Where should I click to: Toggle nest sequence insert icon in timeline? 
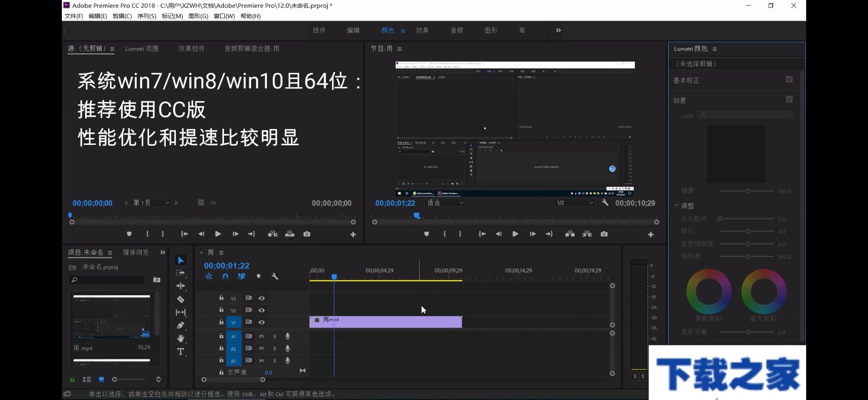[209, 276]
